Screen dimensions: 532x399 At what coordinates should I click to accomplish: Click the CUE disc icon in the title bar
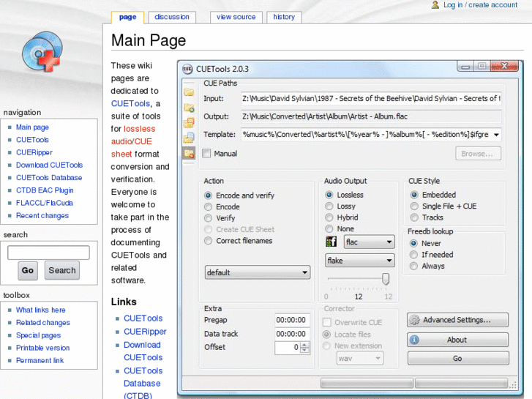[187, 69]
